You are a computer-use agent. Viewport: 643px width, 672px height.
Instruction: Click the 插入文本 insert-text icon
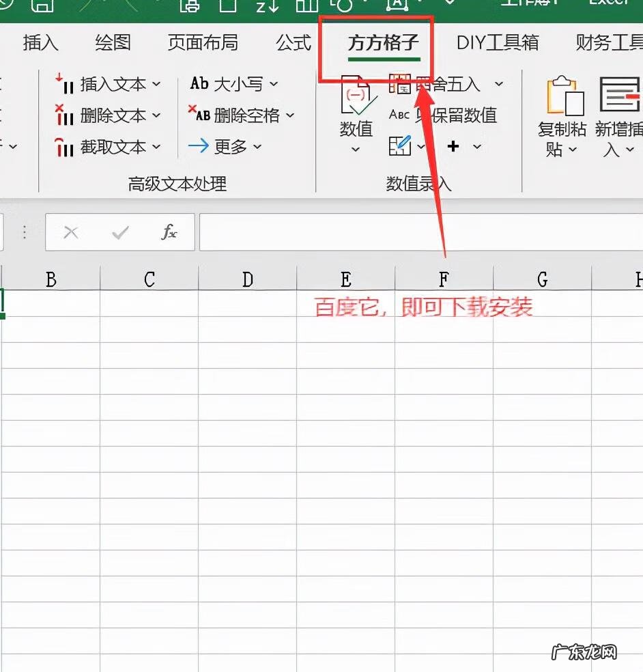click(64, 84)
